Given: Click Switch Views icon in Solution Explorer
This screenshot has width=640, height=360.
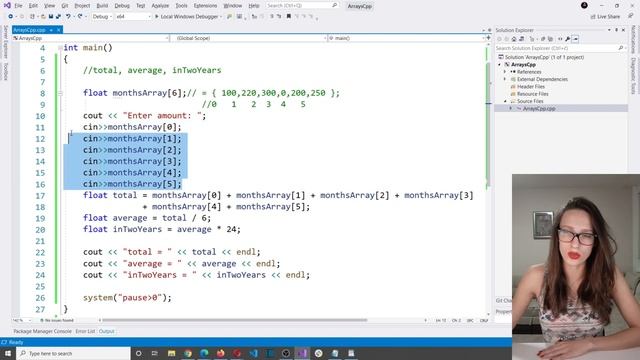Looking at the screenshot, I should tap(521, 39).
